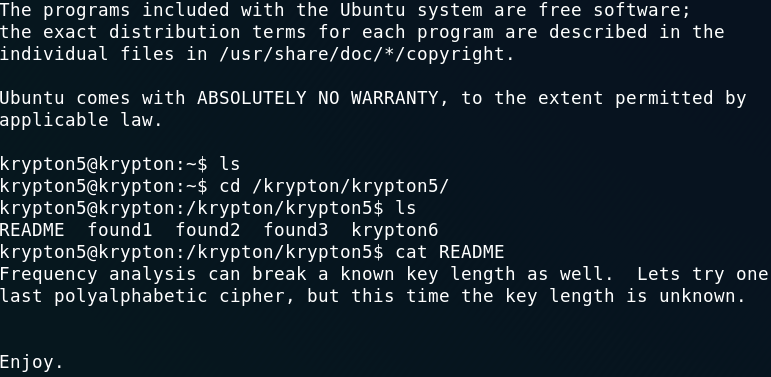The image size is (771, 377).
Task: Click the first 'ls' command after home prompt
Action: [230, 164]
